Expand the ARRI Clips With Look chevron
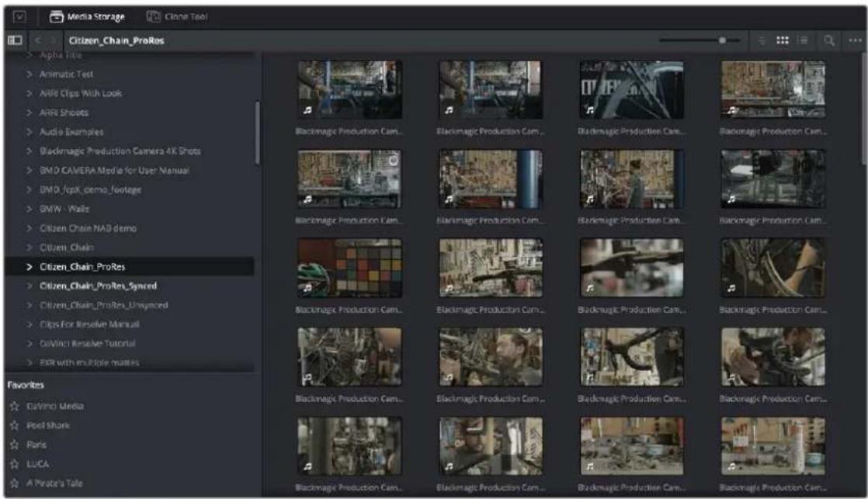This screenshot has height=499, width=868. 30,93
